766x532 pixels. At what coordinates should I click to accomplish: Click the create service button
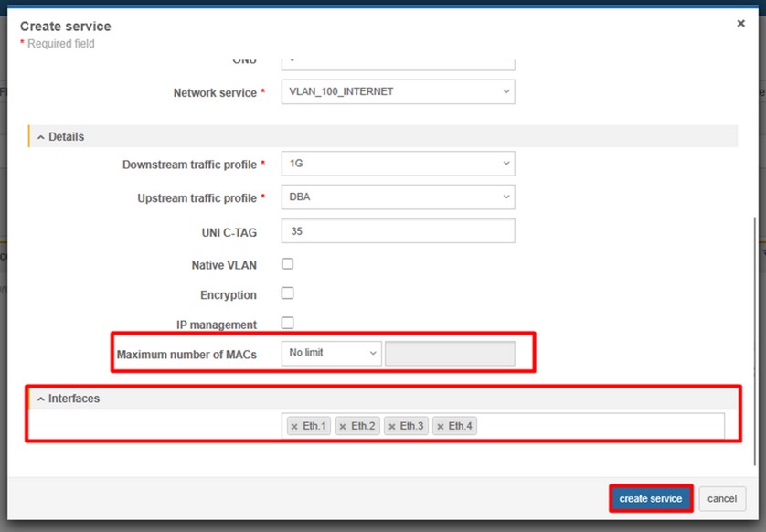tap(650, 499)
